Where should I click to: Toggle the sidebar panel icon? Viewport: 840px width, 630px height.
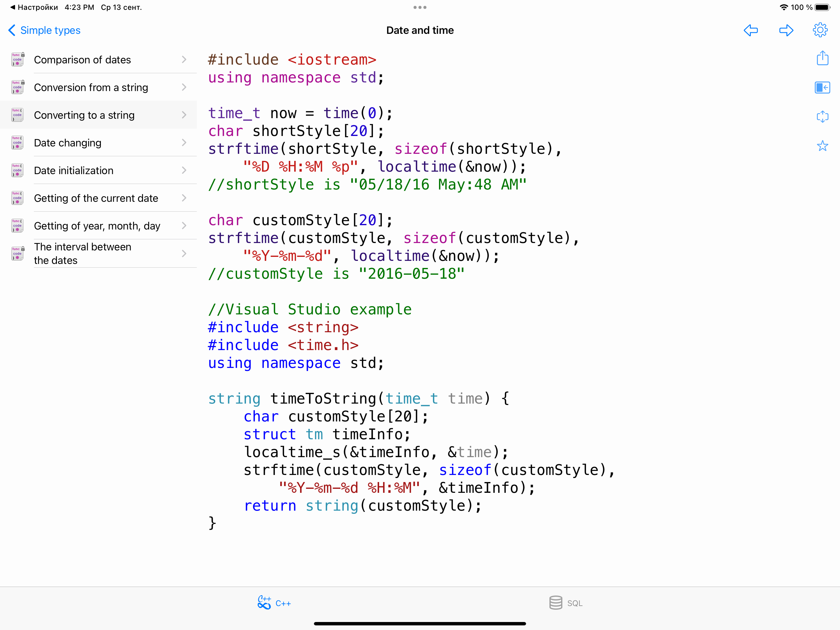click(x=822, y=87)
